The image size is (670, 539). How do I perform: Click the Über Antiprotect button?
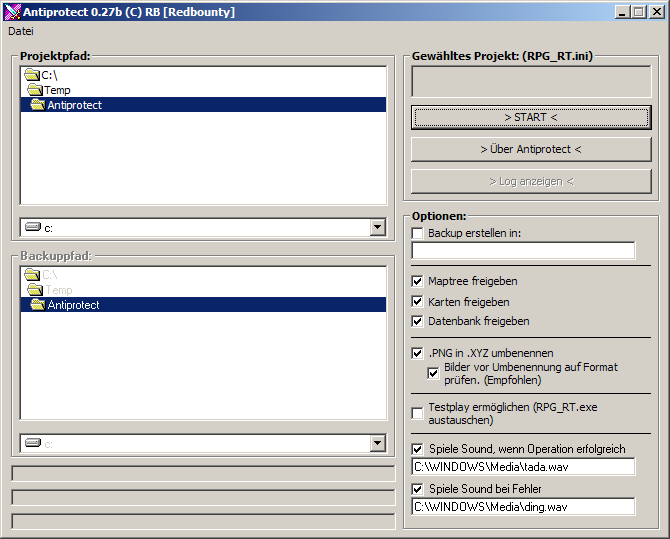point(530,149)
